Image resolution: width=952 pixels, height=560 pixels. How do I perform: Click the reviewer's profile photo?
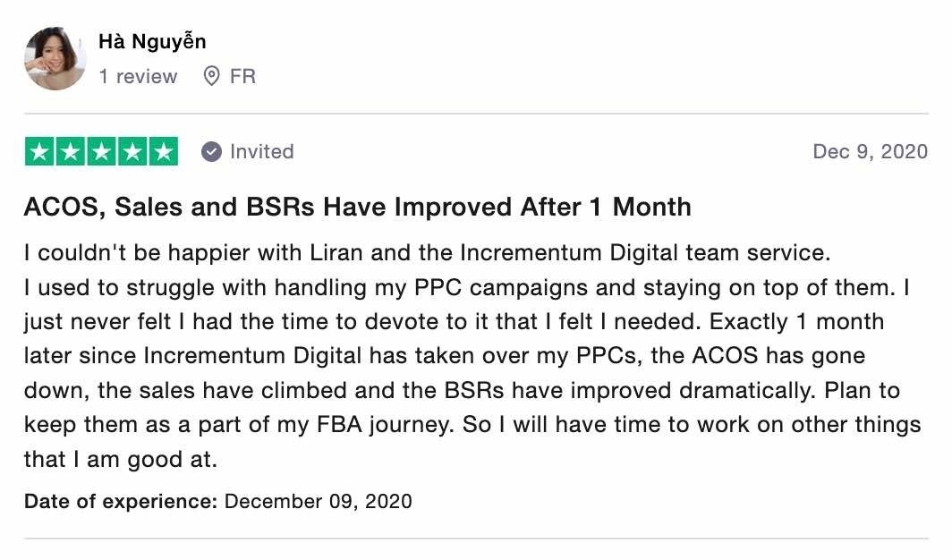pos(55,58)
